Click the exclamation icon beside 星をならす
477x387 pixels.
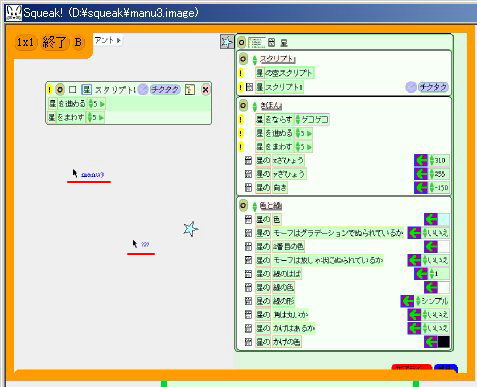pos(241,119)
